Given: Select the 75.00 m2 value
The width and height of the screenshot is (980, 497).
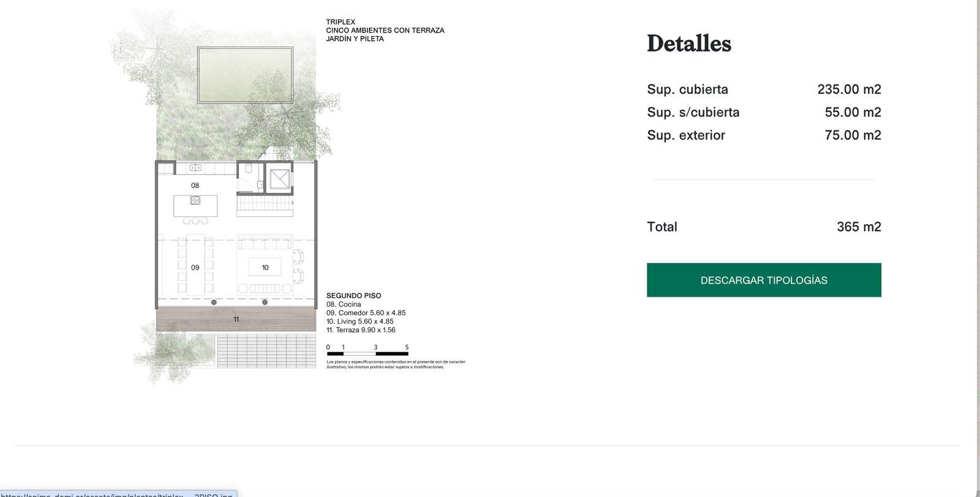Looking at the screenshot, I should click(x=853, y=135).
